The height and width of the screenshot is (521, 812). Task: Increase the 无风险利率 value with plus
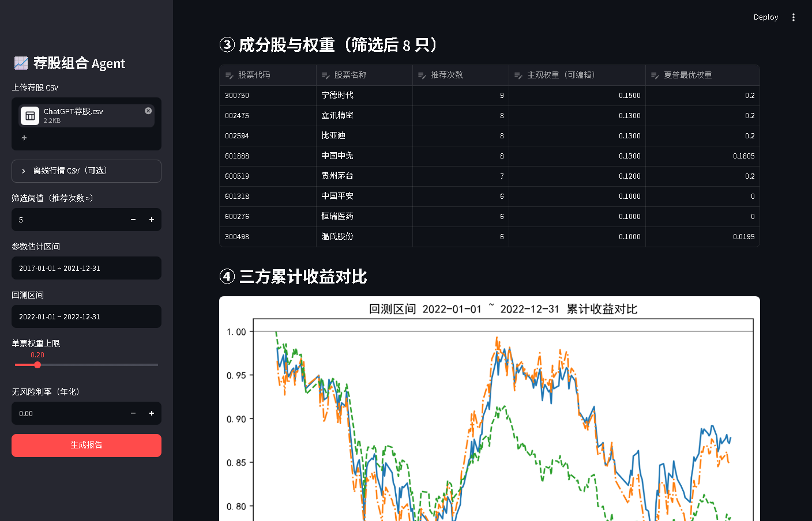coord(152,413)
